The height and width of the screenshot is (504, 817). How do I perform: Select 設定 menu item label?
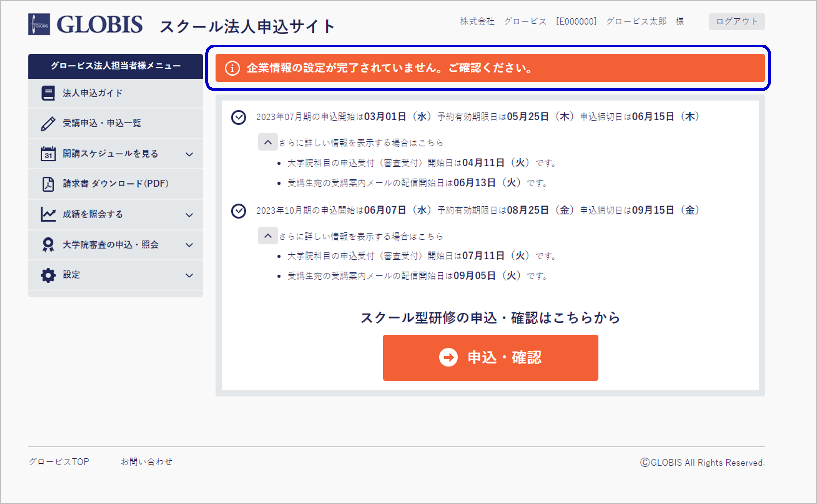pos(71,275)
